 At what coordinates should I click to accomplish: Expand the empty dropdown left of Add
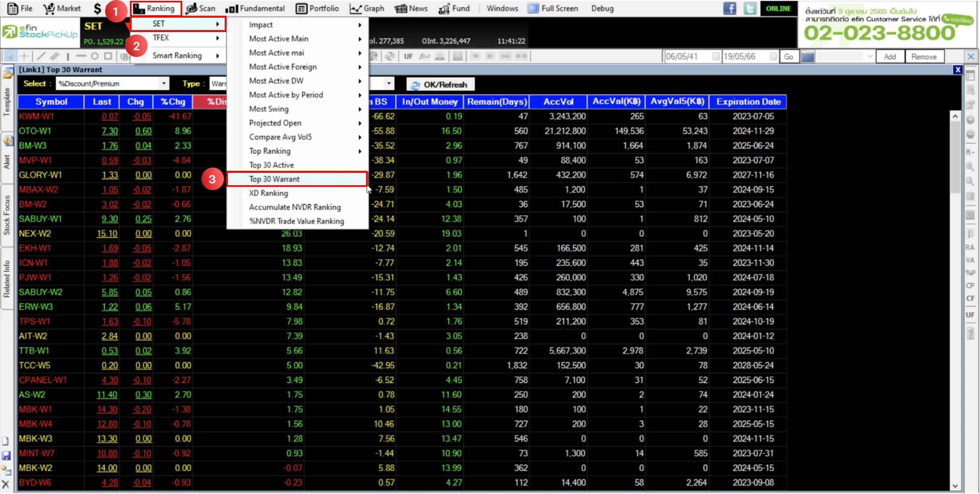[845, 57]
